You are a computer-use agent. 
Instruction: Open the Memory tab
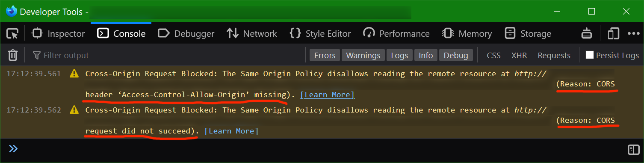pos(467,33)
